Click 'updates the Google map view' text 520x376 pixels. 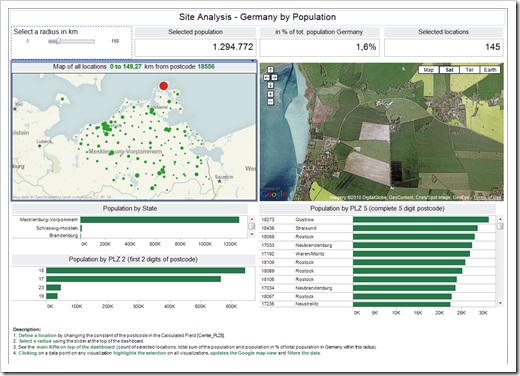(243, 353)
